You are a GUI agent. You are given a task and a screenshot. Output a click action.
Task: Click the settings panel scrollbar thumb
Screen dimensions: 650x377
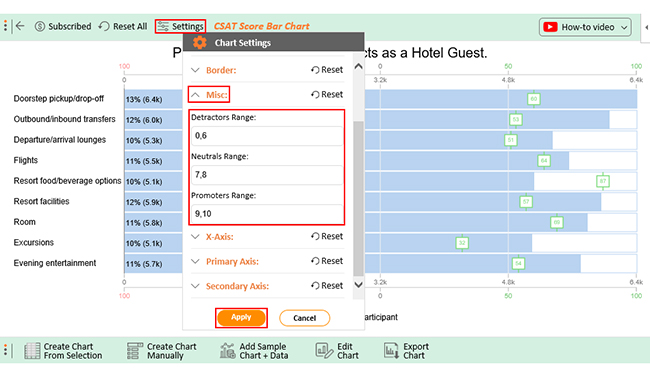click(359, 198)
